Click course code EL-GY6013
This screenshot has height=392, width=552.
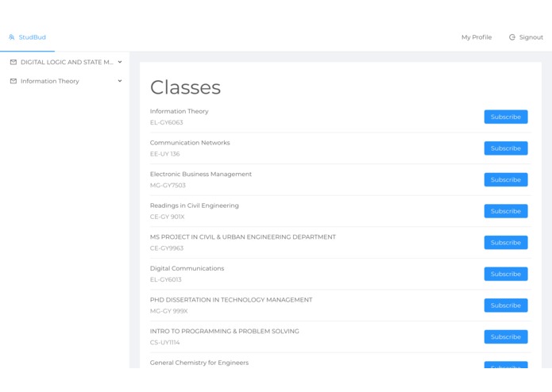(x=166, y=279)
